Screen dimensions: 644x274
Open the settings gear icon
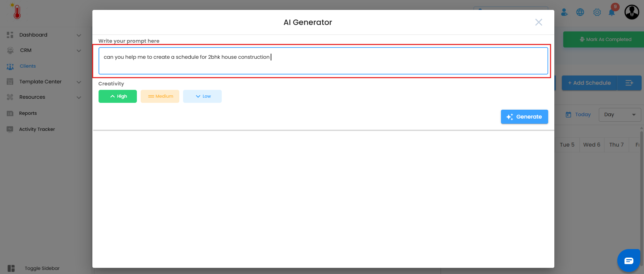tap(597, 12)
